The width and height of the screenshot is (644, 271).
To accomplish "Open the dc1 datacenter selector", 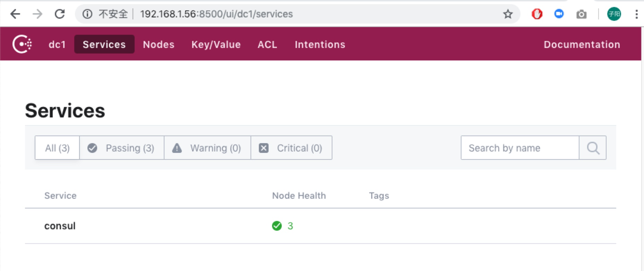I will [57, 44].
